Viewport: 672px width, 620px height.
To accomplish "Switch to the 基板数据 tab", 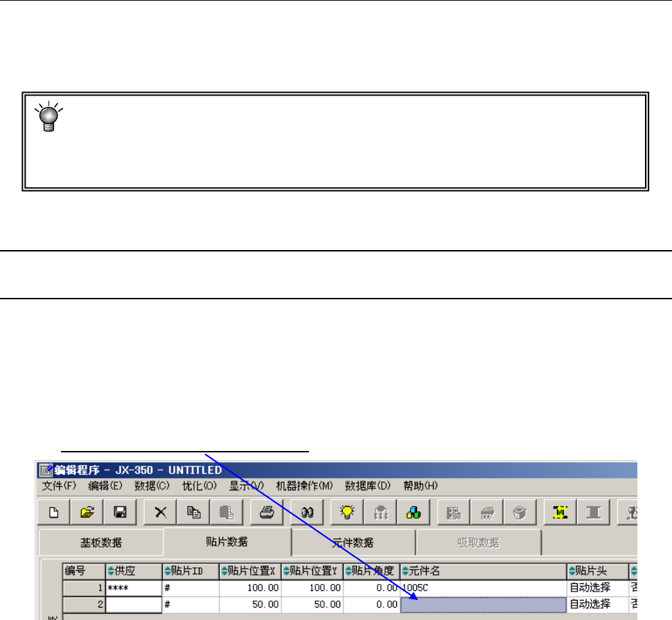I will 101,542.
